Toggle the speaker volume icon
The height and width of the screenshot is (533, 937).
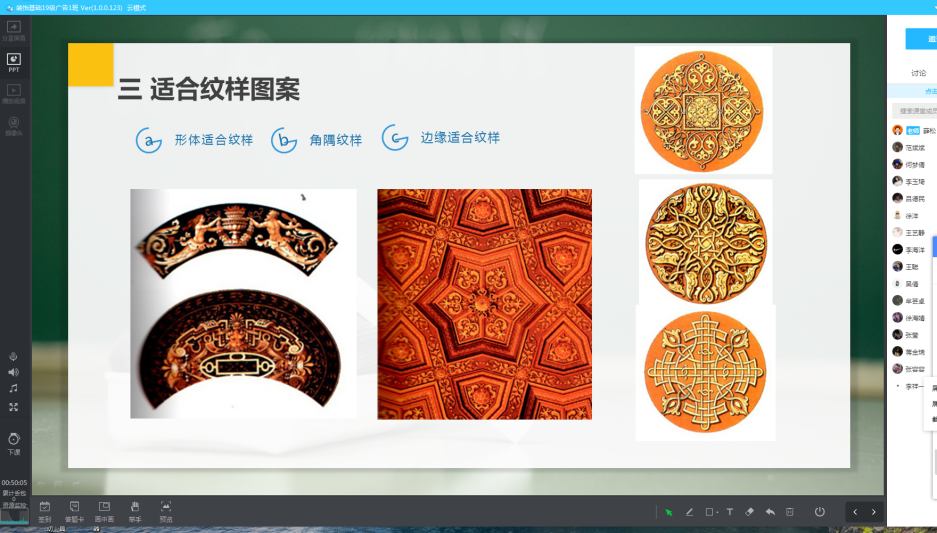pos(13,372)
